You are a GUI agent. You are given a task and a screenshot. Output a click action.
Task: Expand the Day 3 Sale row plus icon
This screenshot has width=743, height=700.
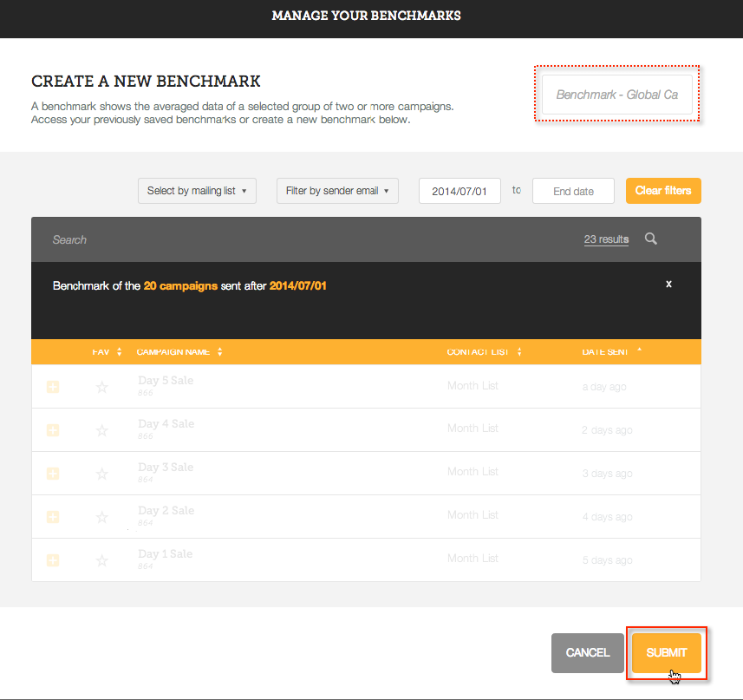coord(53,474)
